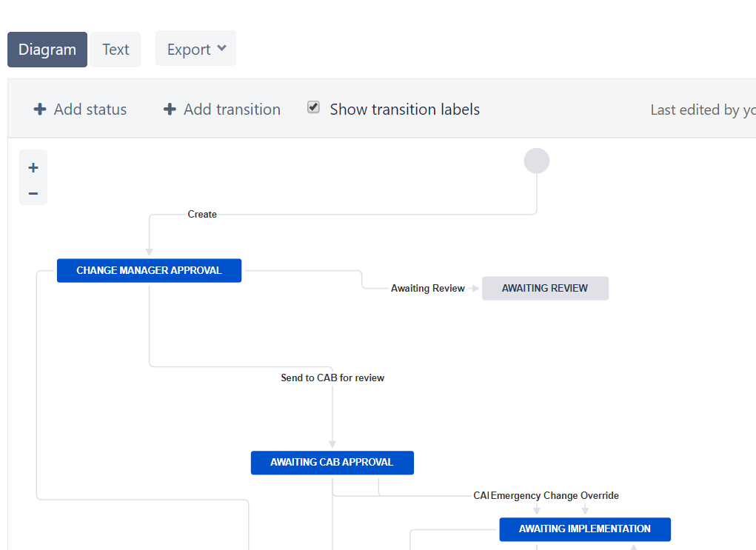The image size is (756, 550).
Task: Zoom in with the plus icon
Action: point(33,168)
